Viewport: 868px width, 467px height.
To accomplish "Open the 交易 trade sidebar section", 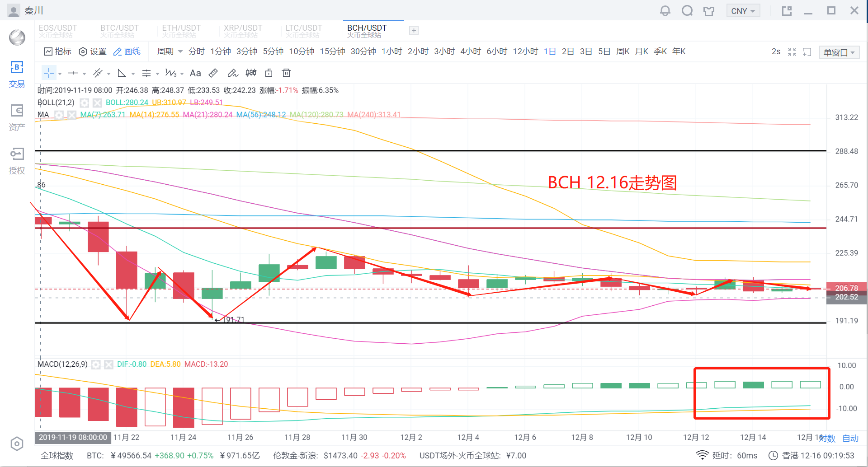I will 17,75.
